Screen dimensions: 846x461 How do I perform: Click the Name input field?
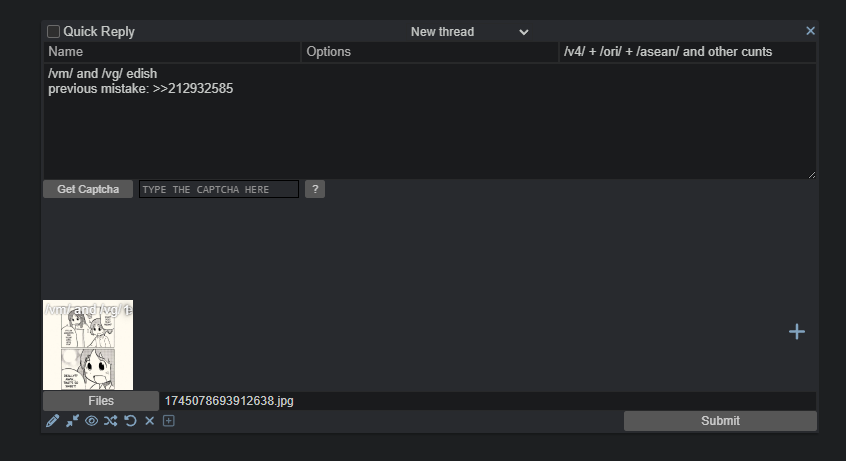coord(172,52)
